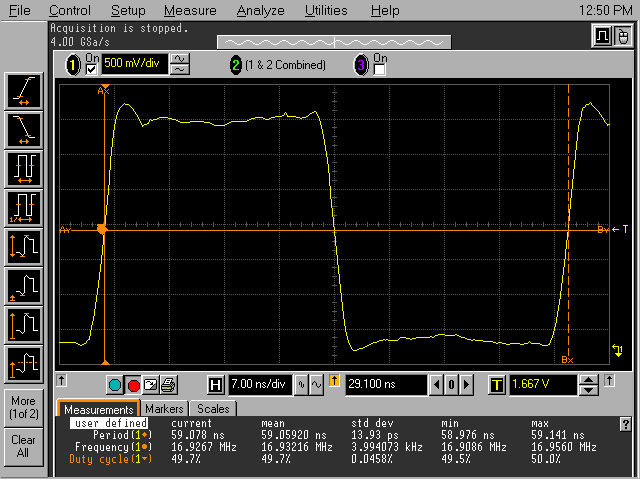Increase channel 1 vertical scale with larger wave button
This screenshot has height=480, width=640.
tap(180, 59)
